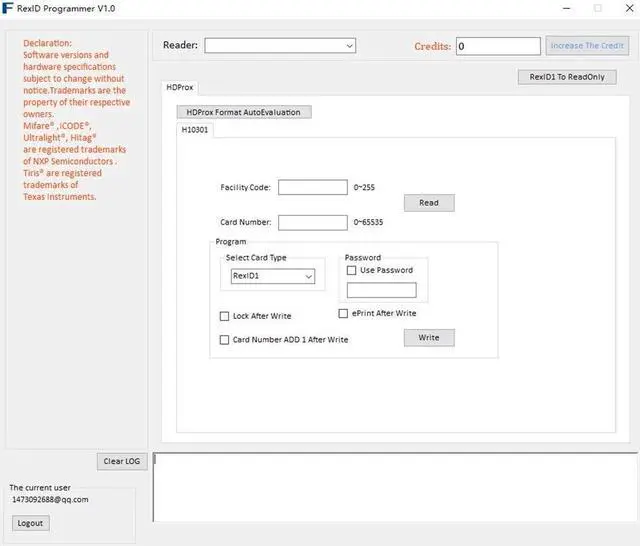Screen dimensions: 640x546
Task: Click into the Card Number field
Action: (313, 222)
